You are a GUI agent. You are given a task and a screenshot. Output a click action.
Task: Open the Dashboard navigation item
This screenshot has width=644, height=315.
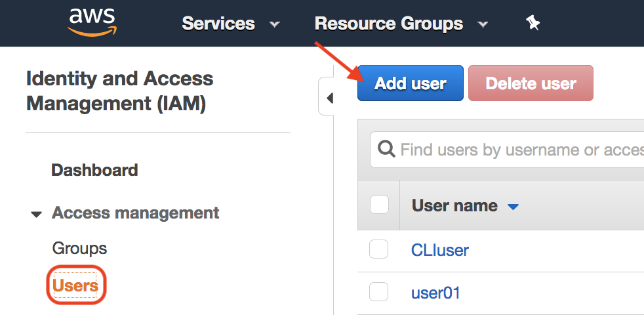(94, 170)
